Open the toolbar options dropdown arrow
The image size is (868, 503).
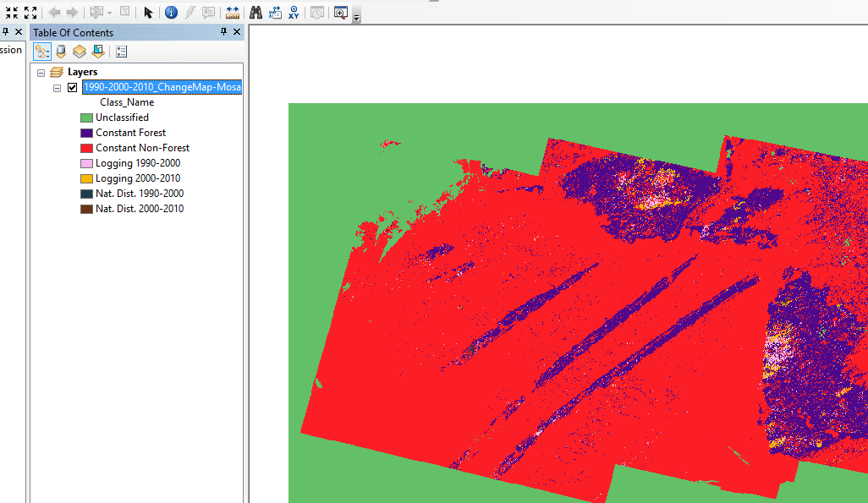click(x=357, y=17)
